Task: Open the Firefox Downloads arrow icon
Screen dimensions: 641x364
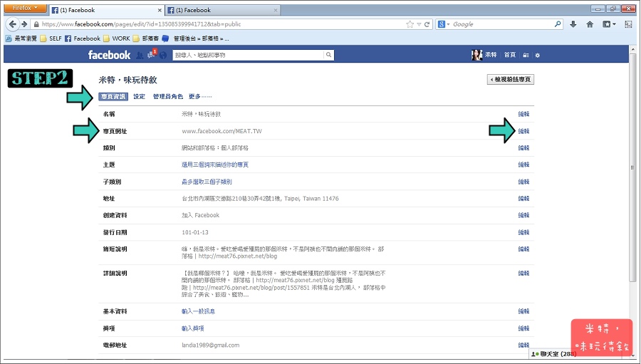Action: [x=573, y=24]
